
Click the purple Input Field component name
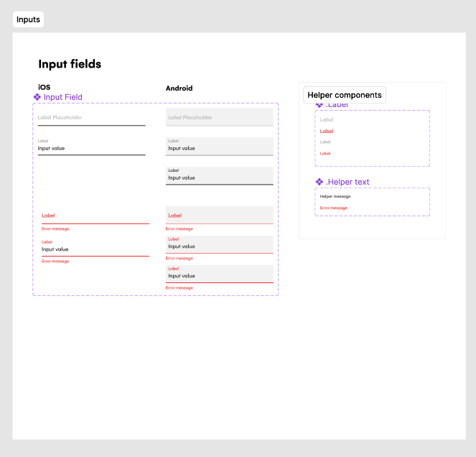(x=63, y=97)
